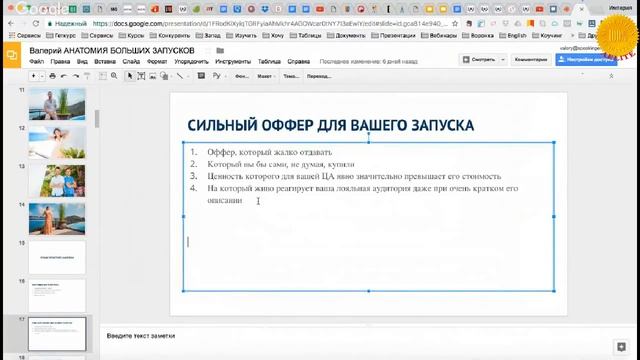Click the Тема toolbar button

point(291,76)
